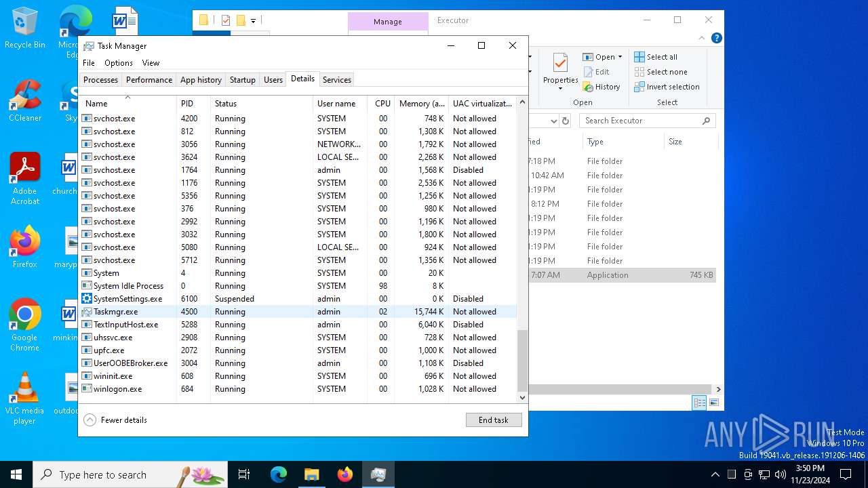Open notification center on taskbar

(x=846, y=474)
